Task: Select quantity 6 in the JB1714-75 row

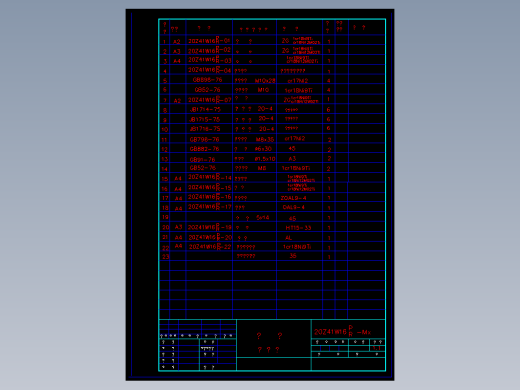Action: [x=328, y=109]
